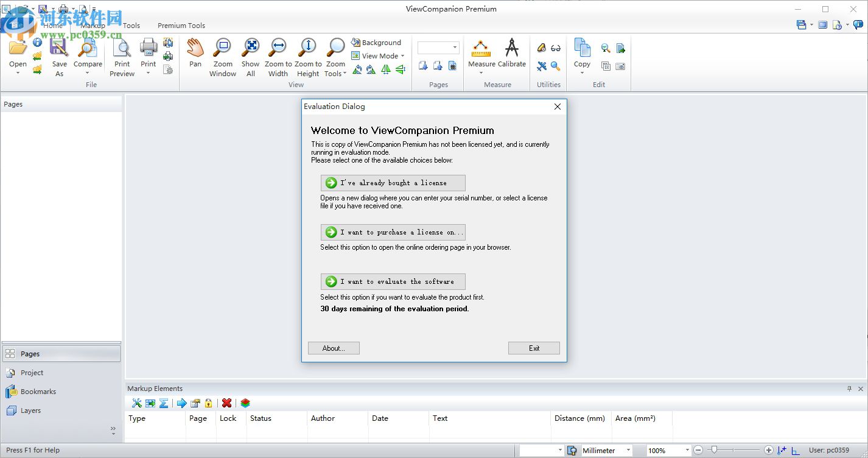This screenshot has width=868, height=458.
Task: Click the blue info circle icon beside Open
Action: point(37,43)
